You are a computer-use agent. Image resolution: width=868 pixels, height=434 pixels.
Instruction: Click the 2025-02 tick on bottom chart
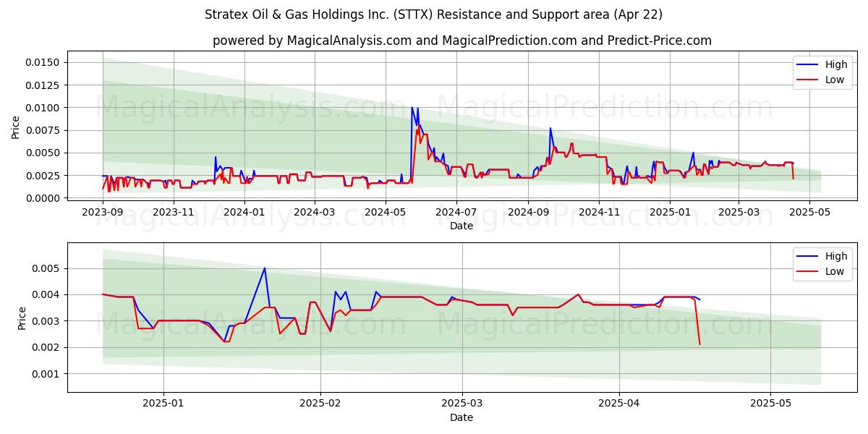click(x=320, y=404)
